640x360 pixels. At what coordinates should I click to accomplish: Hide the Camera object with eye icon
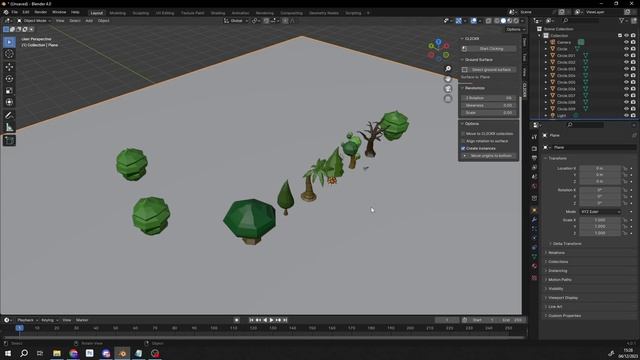tap(626, 42)
